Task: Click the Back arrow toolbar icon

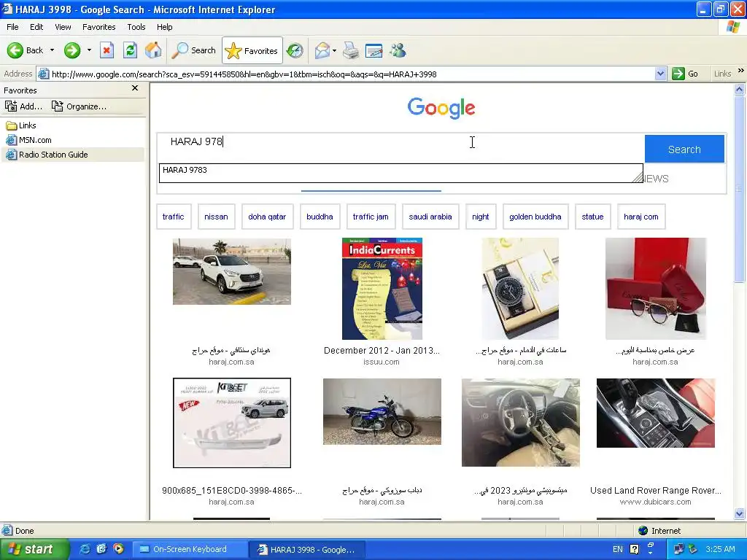Action: pos(15,50)
